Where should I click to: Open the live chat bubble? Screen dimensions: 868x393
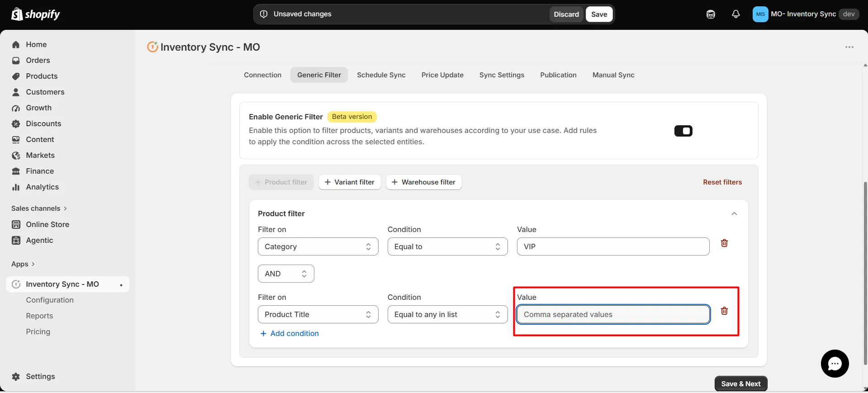point(835,363)
